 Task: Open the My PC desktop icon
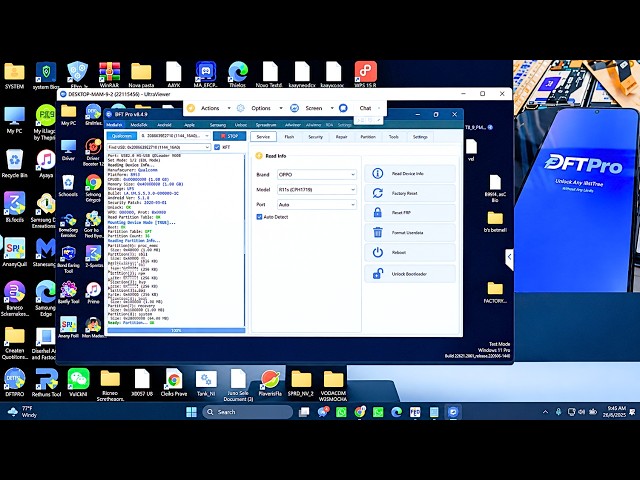coord(15,120)
